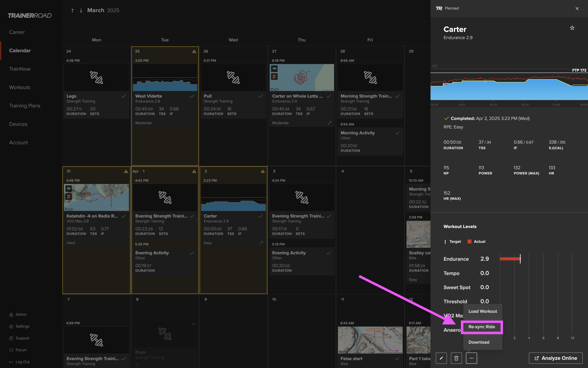Open TrainNow in sidebar
Screen dimensions: 588x368
pos(20,69)
